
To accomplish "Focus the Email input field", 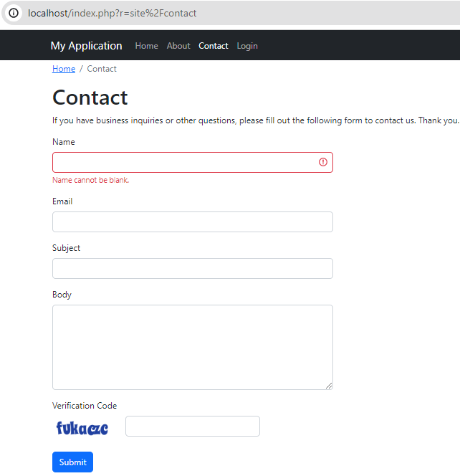I will (x=193, y=222).
